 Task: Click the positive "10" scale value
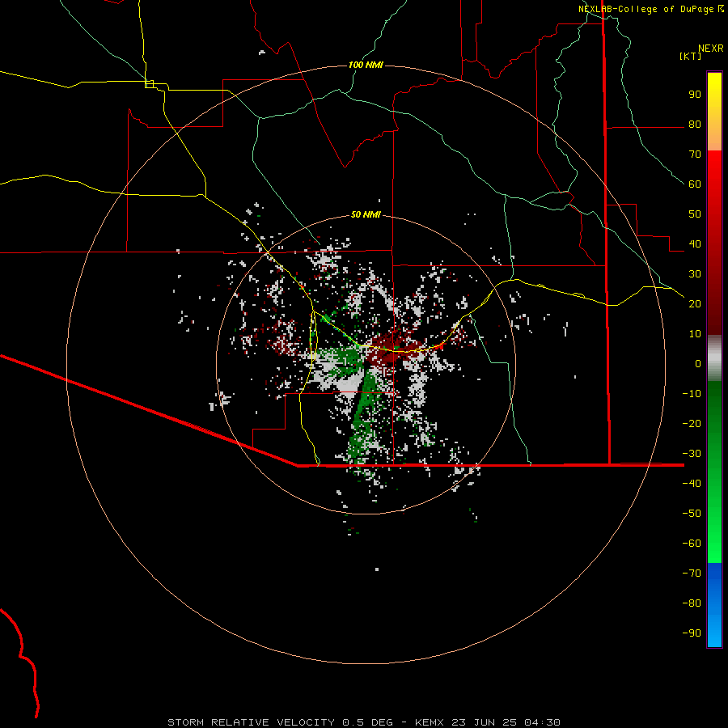(x=695, y=334)
